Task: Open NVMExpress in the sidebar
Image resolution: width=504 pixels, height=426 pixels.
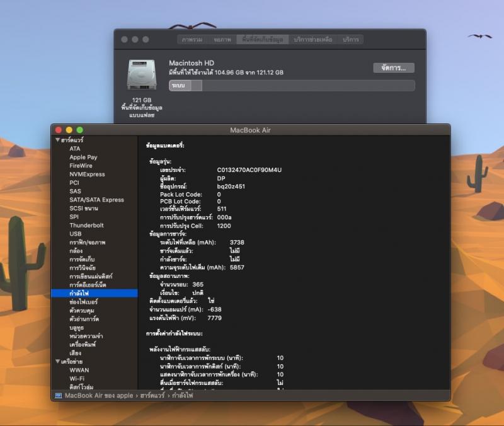Action: [x=87, y=174]
